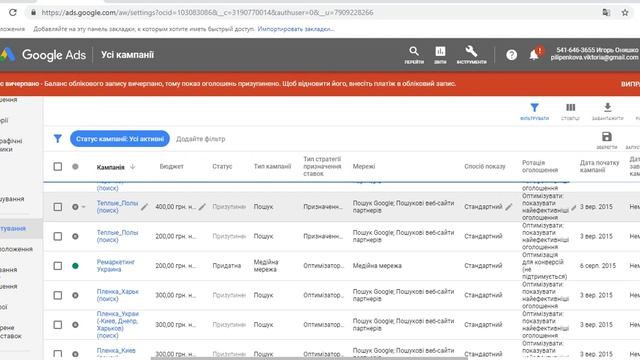The image size is (640, 360).
Task: Edit the Стандартний delivery pencil in first row
Action: [x=509, y=207]
